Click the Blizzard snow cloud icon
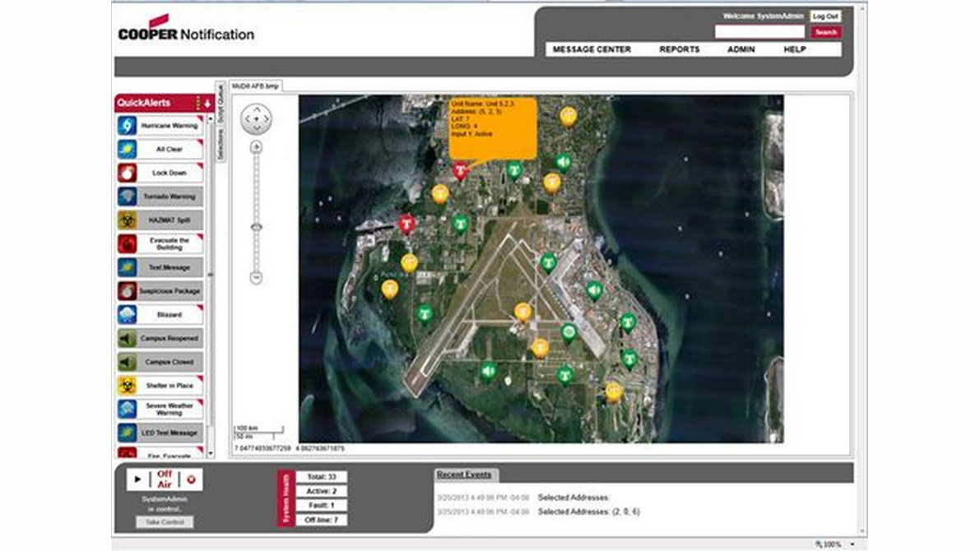 pyautogui.click(x=127, y=315)
